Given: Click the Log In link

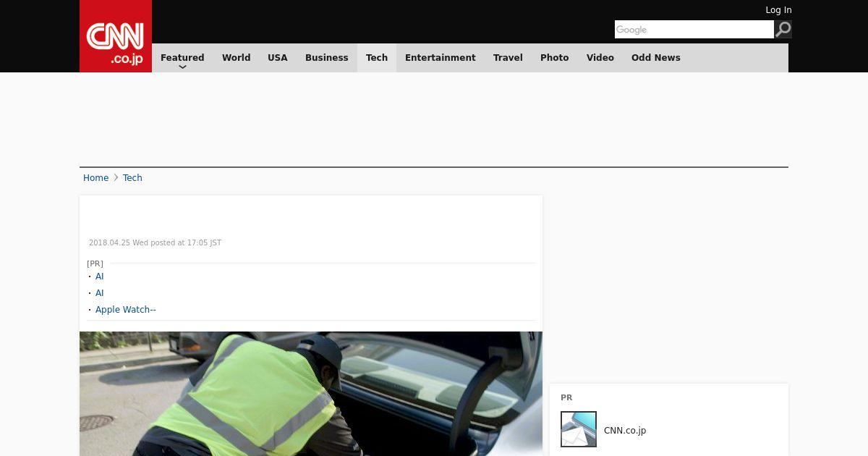Looking at the screenshot, I should [778, 10].
